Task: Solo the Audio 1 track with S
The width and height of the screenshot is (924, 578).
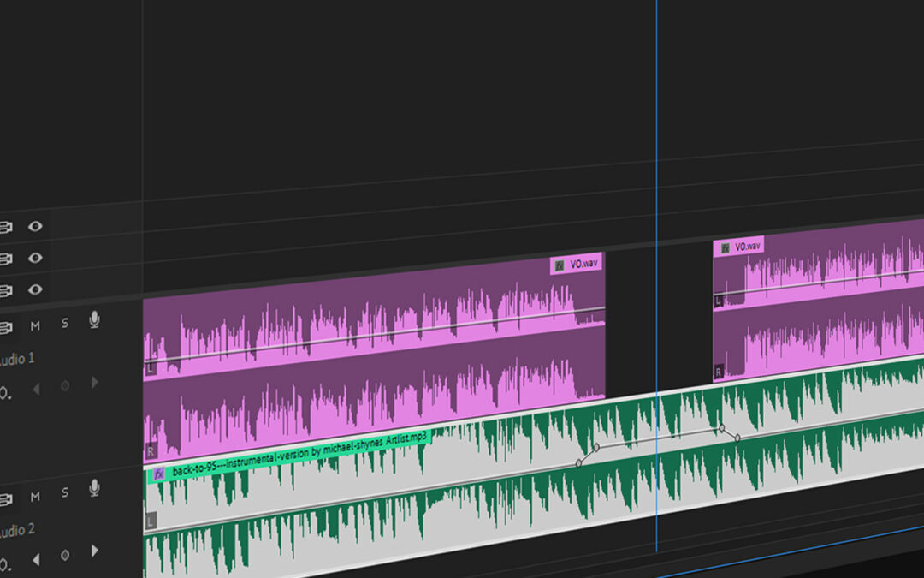Action: tap(65, 323)
